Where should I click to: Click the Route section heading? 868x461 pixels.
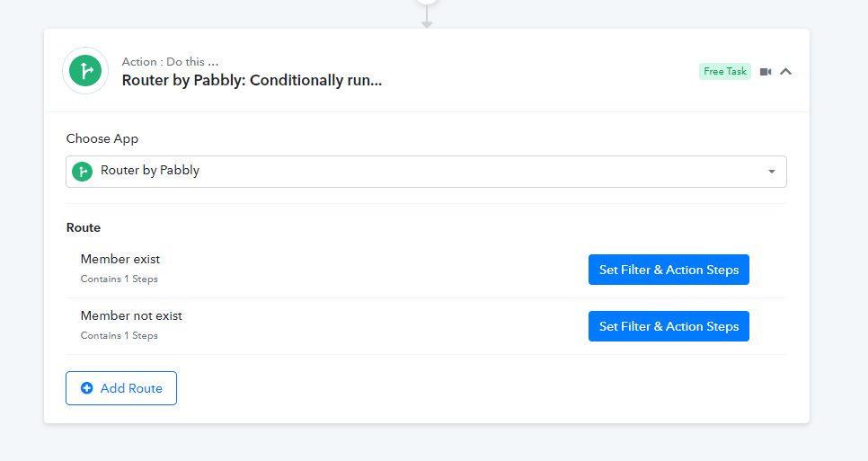pos(84,227)
